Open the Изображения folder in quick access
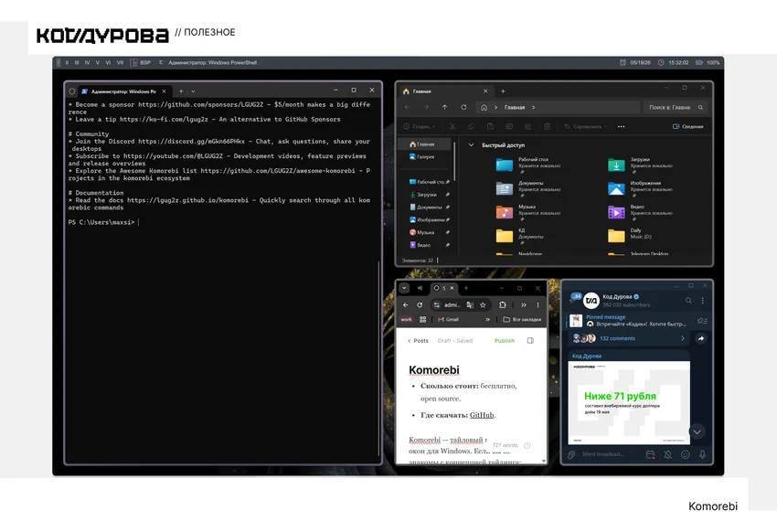The height and width of the screenshot is (532, 777). (640, 188)
